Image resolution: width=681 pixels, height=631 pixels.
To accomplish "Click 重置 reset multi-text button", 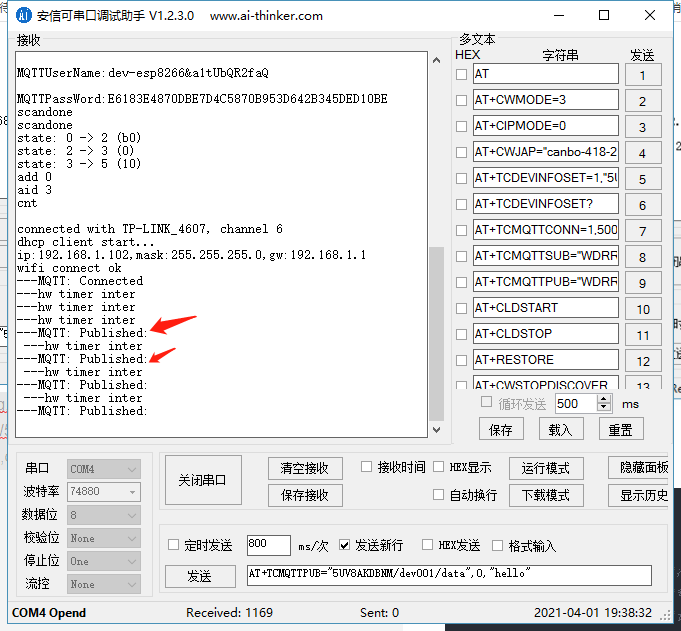I will [621, 429].
